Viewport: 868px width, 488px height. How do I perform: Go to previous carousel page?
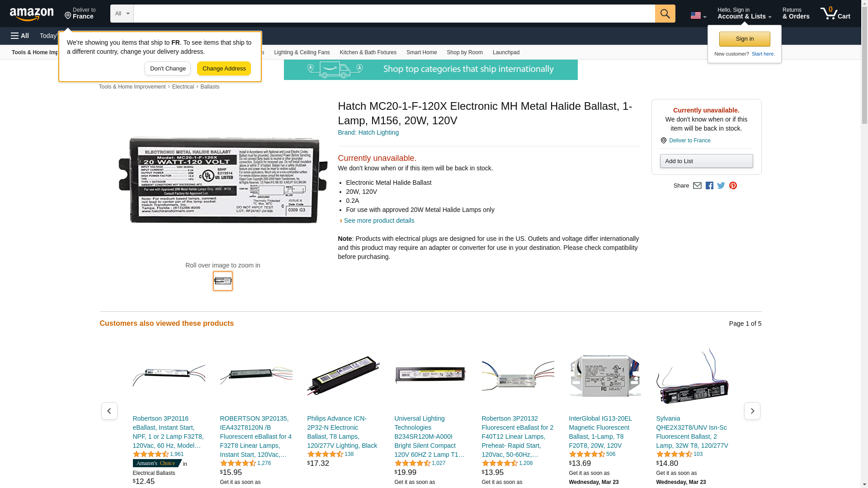coord(109,411)
